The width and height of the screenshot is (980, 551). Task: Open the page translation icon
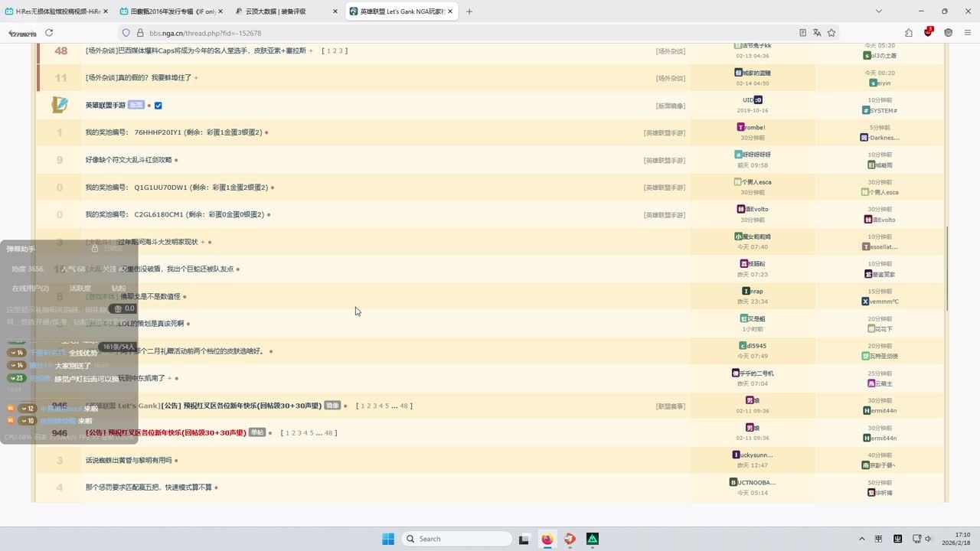point(817,33)
